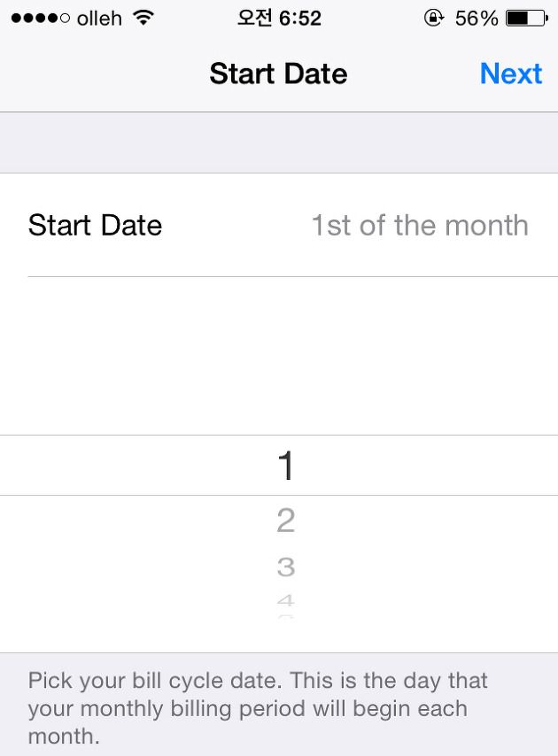The width and height of the screenshot is (558, 756).
Task: Select the Start Date row label
Action: pos(95,225)
